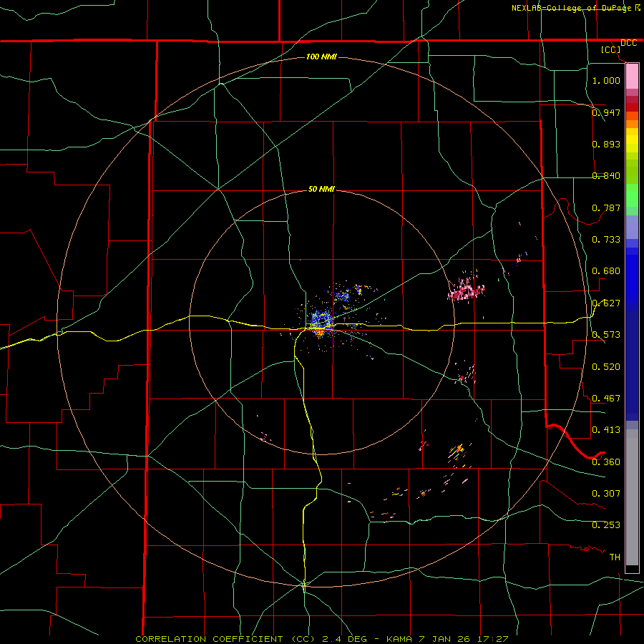The width and height of the screenshot is (644, 644).
Task: Click the 0.893 scale value
Action: [606, 144]
